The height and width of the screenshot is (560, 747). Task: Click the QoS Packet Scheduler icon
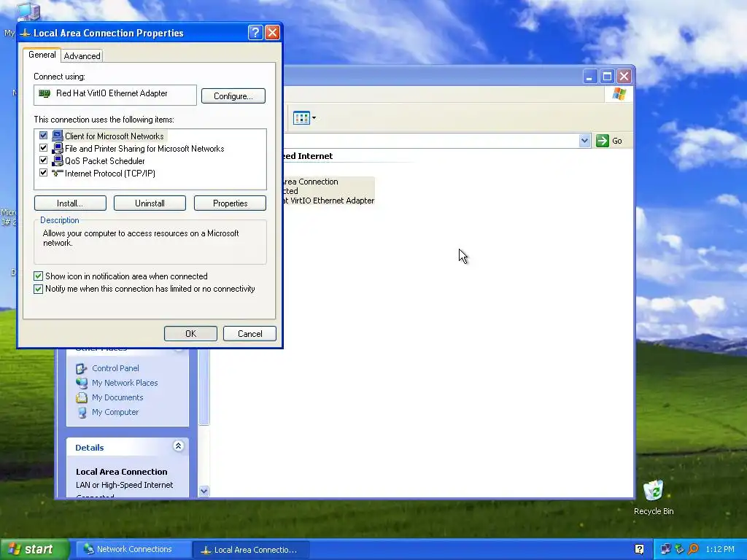(x=58, y=161)
